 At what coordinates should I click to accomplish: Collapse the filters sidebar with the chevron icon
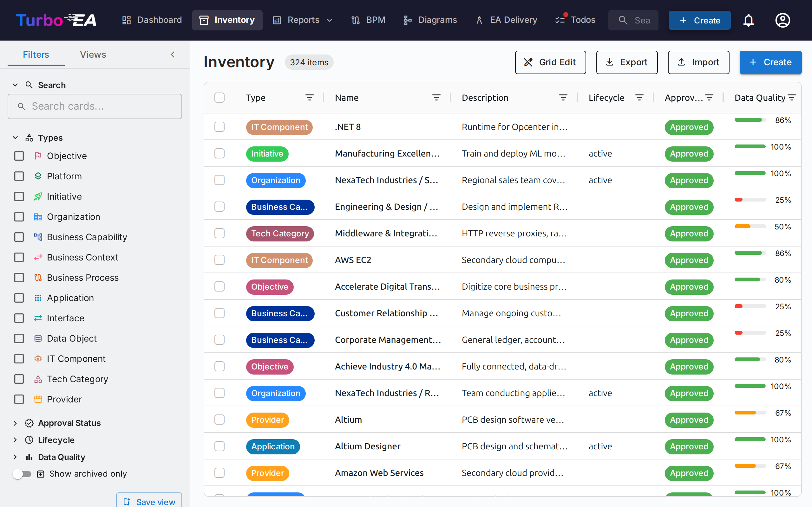coord(173,54)
